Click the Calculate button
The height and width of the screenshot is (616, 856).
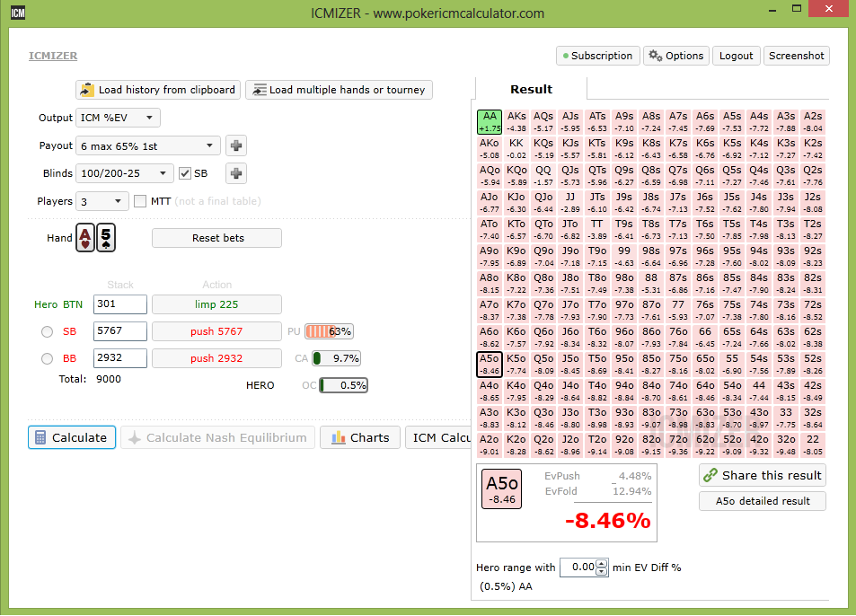tap(72, 437)
